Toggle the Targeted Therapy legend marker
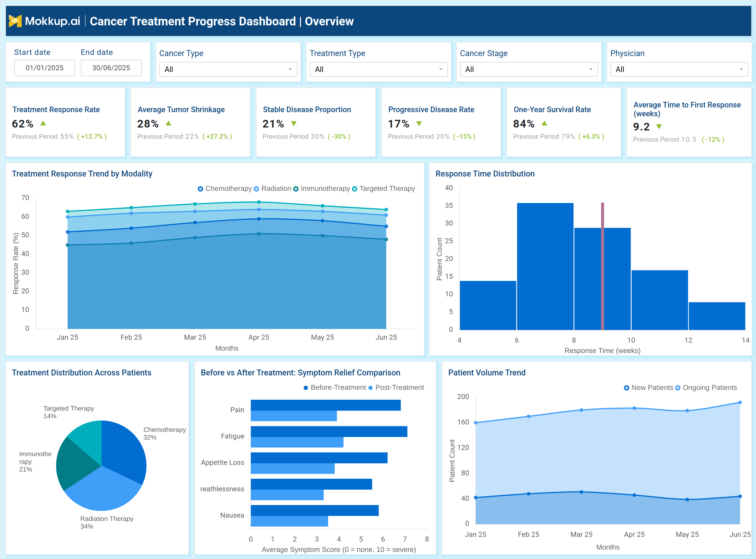The height and width of the screenshot is (559, 756). click(x=354, y=189)
